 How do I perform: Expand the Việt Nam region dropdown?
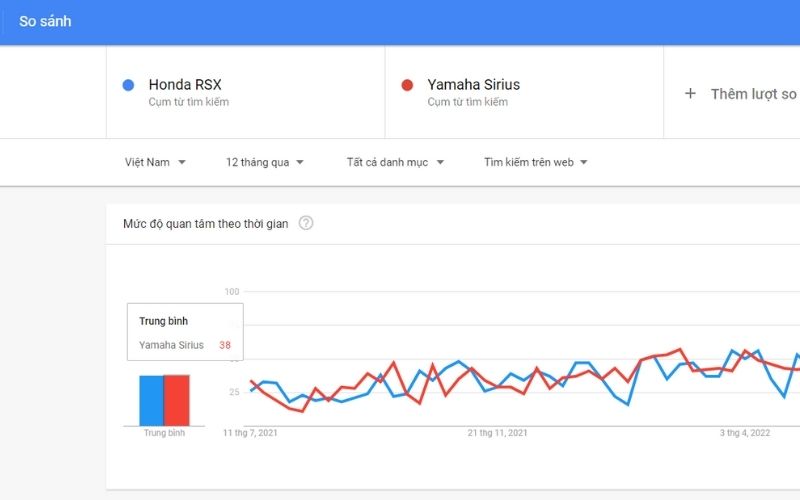click(x=155, y=162)
